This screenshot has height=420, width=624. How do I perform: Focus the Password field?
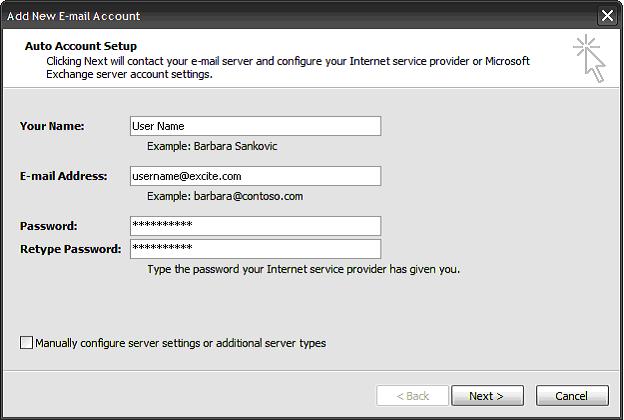(x=255, y=226)
